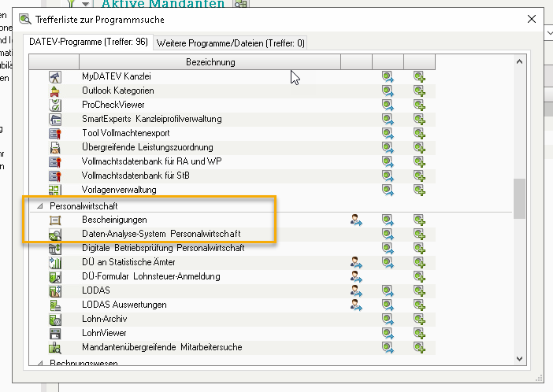
Task: Click the Vorlagenverwaltung icon
Action: (56, 190)
